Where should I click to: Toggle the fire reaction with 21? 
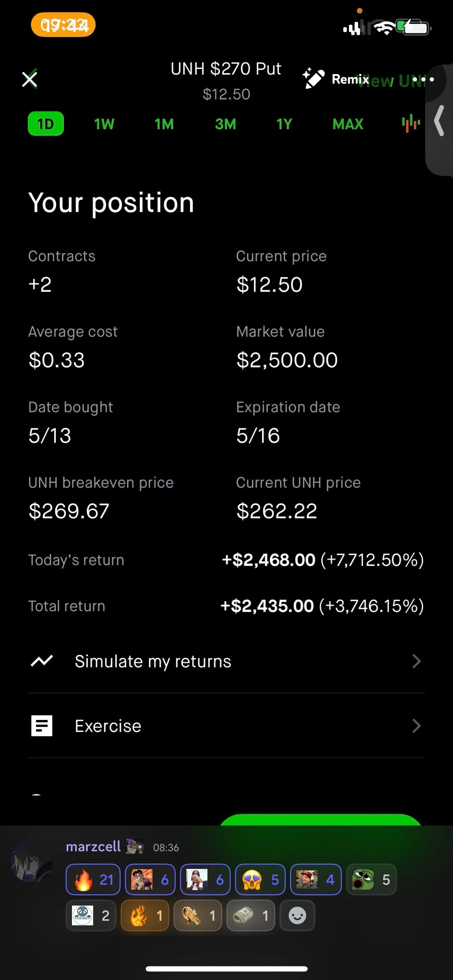pos(93,879)
